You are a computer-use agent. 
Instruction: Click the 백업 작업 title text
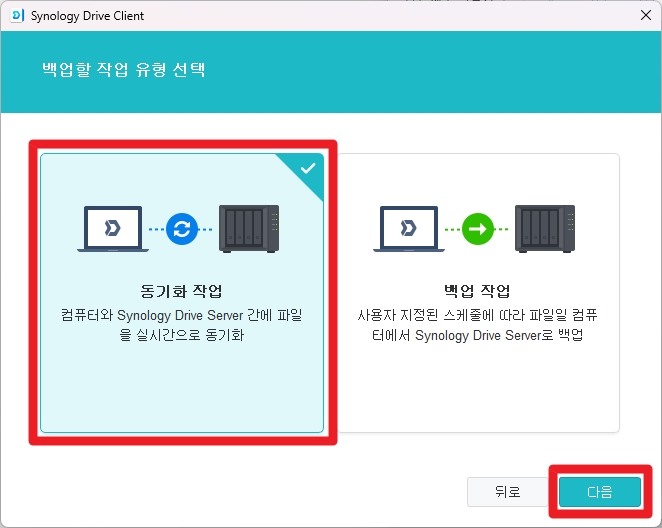(x=477, y=291)
